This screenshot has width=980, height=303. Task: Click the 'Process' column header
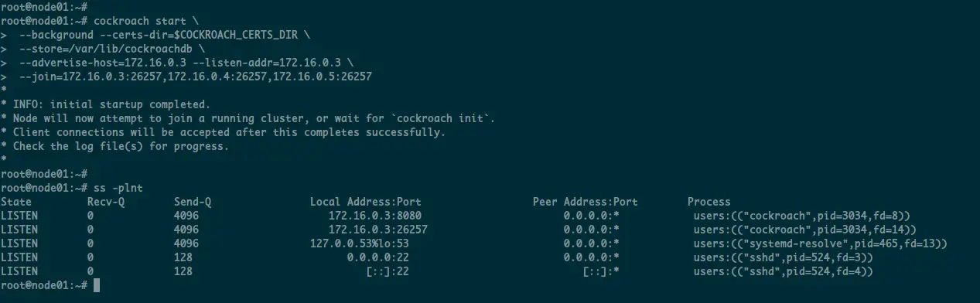click(709, 202)
